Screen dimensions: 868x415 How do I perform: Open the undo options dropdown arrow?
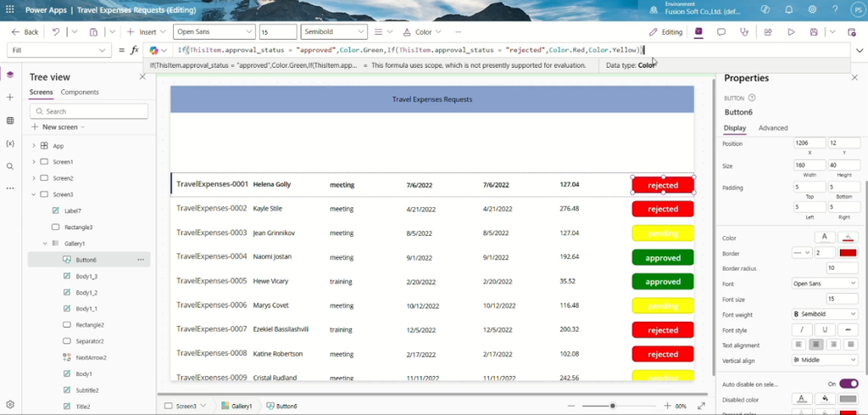tap(75, 32)
